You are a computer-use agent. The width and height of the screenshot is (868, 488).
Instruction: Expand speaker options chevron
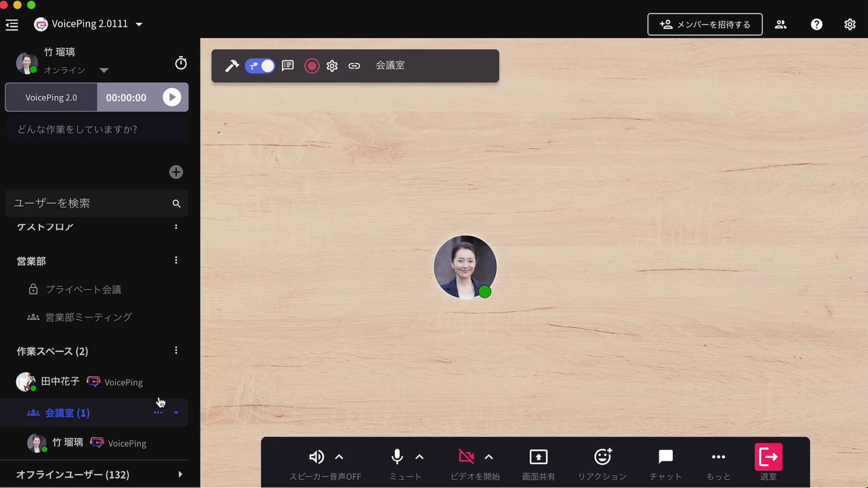click(x=339, y=457)
